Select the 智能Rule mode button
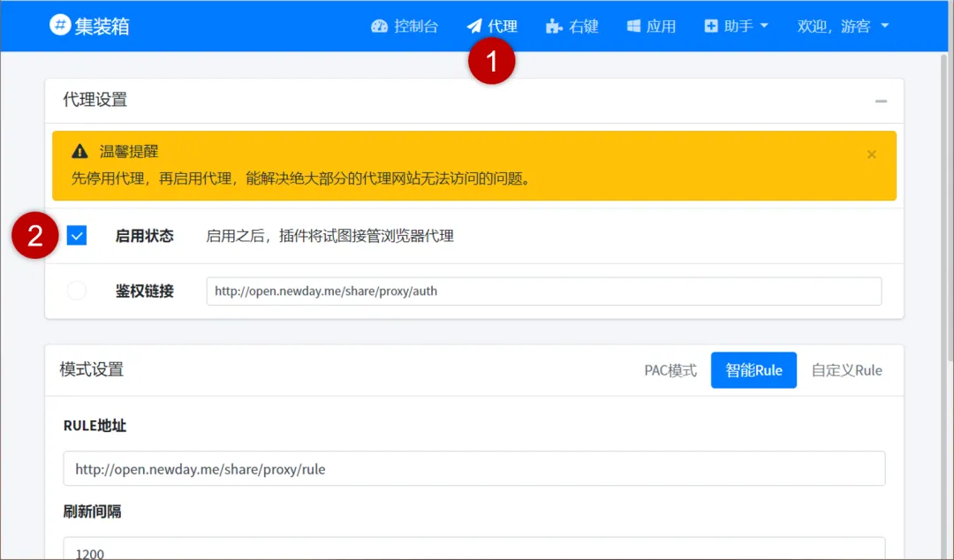Image resolution: width=954 pixels, height=560 pixels. tap(753, 370)
